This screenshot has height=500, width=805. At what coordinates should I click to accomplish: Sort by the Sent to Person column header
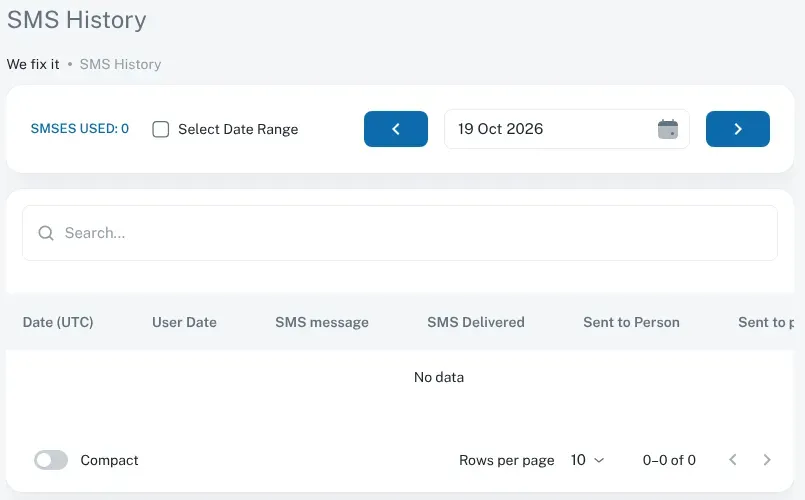point(631,322)
